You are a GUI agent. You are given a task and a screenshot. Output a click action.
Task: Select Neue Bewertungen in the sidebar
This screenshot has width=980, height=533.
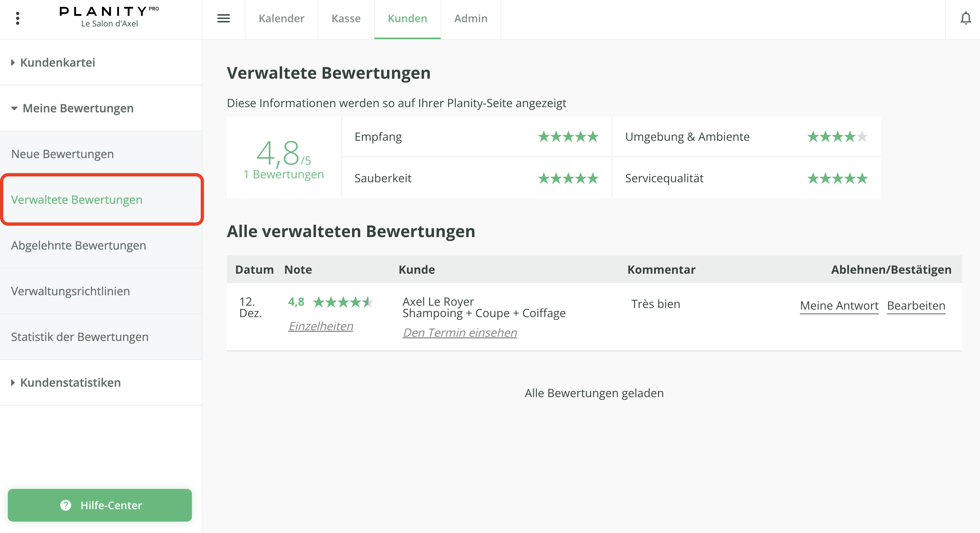[62, 154]
